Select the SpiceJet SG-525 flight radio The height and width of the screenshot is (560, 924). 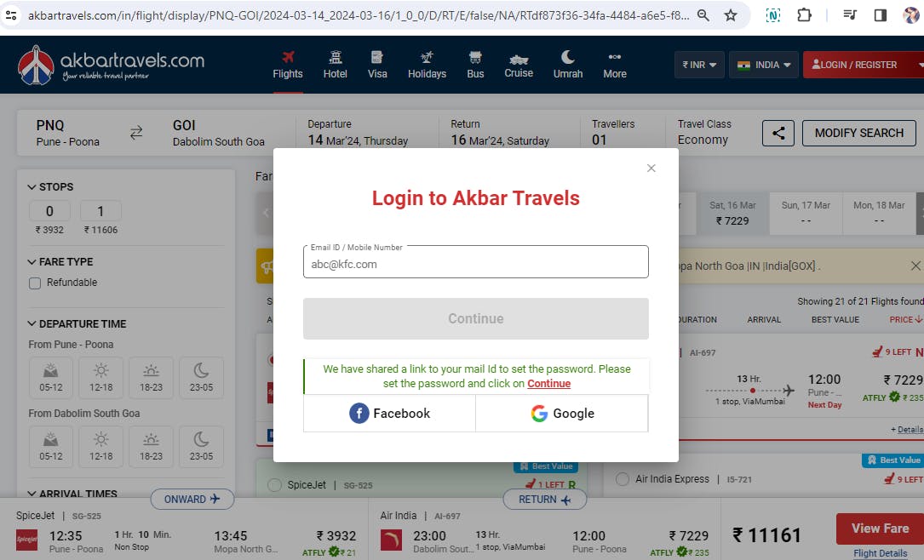coord(274,485)
